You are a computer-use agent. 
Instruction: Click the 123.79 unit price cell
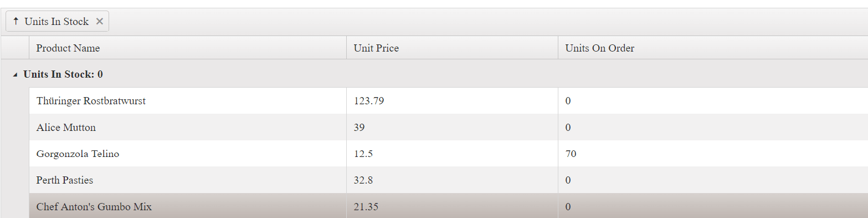(452, 101)
